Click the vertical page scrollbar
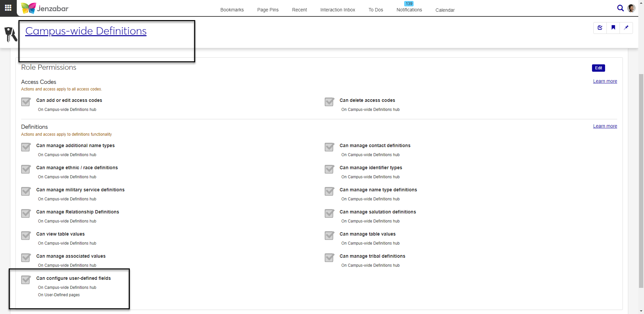The width and height of the screenshot is (644, 314). 641,181
